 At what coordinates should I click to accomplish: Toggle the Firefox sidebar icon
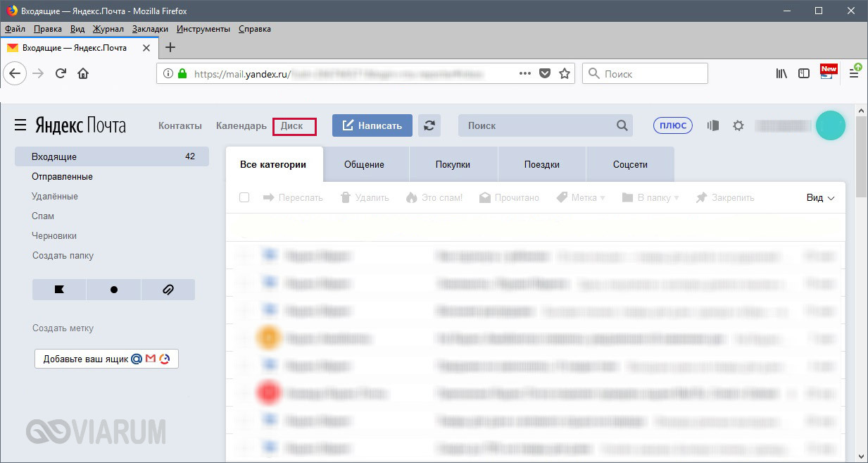804,73
